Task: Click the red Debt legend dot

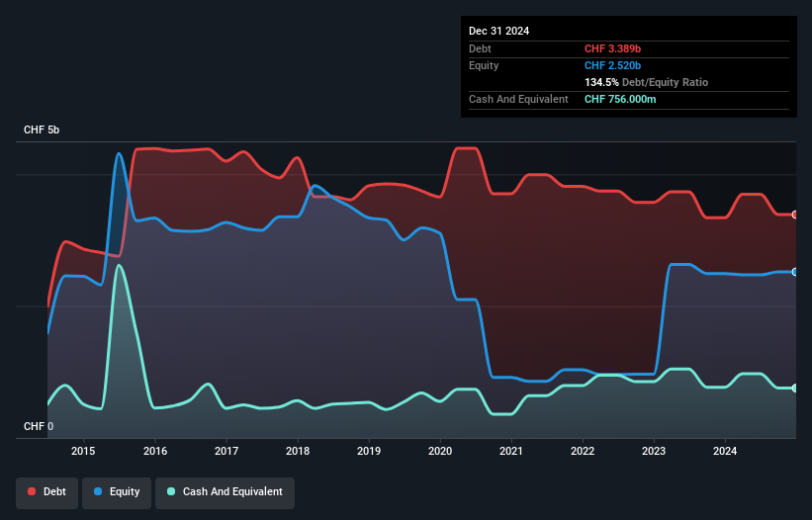Action: pyautogui.click(x=32, y=491)
